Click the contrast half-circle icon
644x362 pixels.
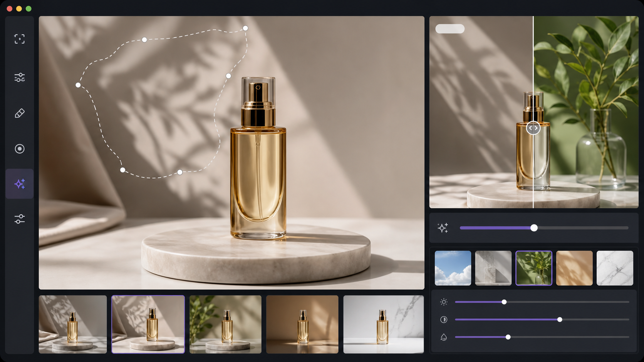point(444,319)
